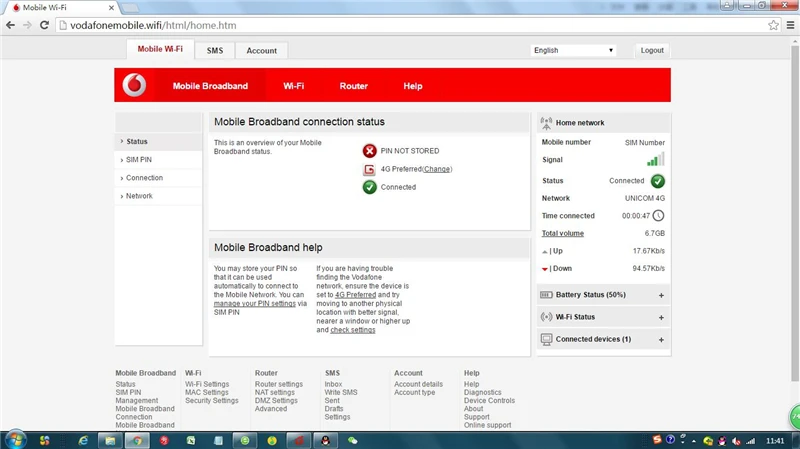Open NAT settings in the footer
Screen dimensions: 800x449
tap(275, 392)
